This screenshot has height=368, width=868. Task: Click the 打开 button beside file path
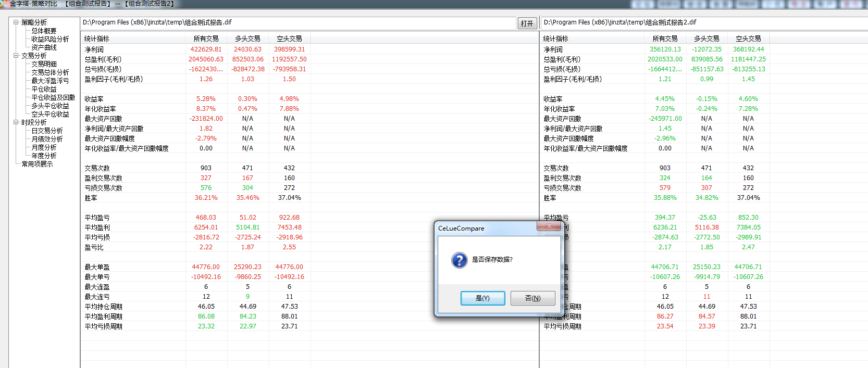point(527,23)
